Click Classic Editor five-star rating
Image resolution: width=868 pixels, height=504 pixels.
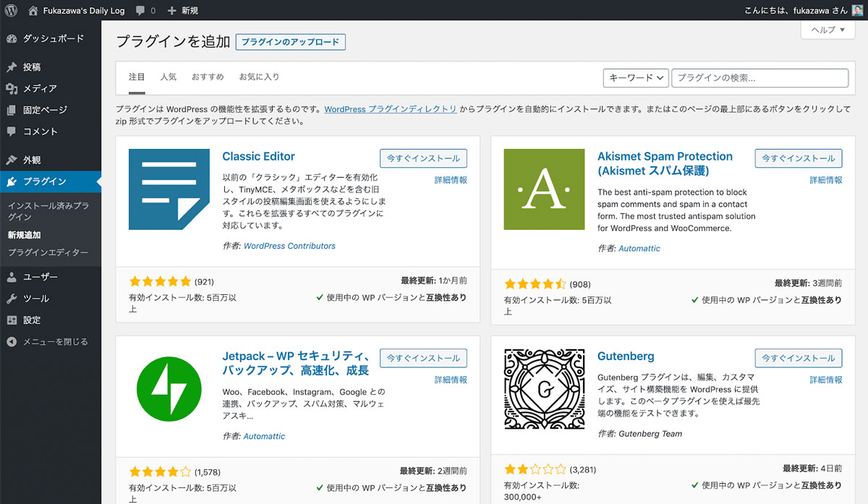coord(160,281)
